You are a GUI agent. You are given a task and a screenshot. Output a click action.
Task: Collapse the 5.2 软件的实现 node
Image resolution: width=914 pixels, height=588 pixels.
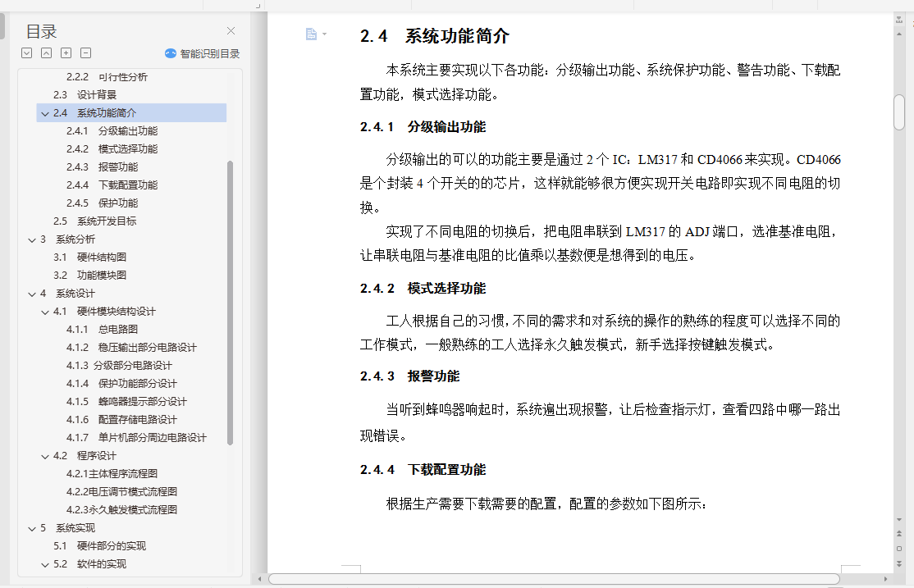tap(45, 565)
